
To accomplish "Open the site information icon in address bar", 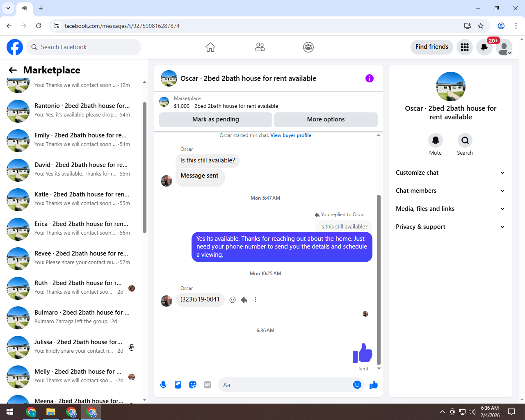I will [56, 26].
